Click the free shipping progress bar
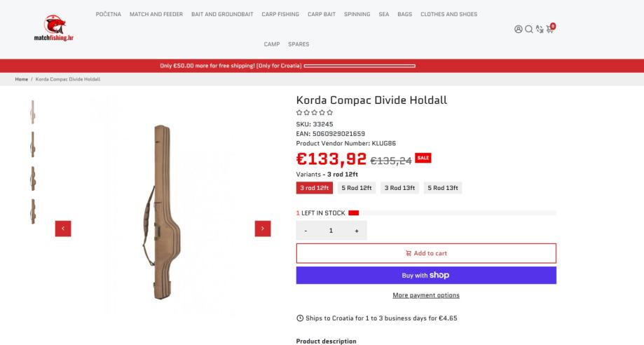This screenshot has width=644, height=345. [x=359, y=66]
